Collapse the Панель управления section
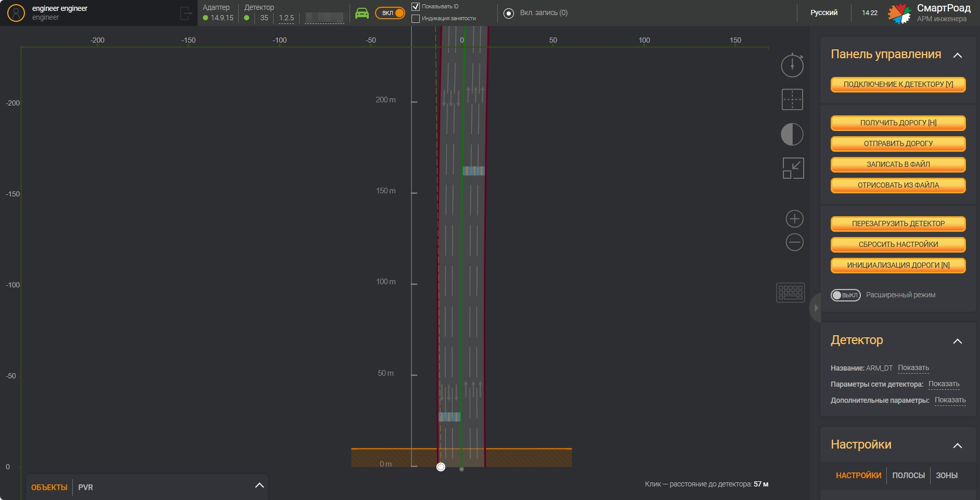 tap(957, 55)
